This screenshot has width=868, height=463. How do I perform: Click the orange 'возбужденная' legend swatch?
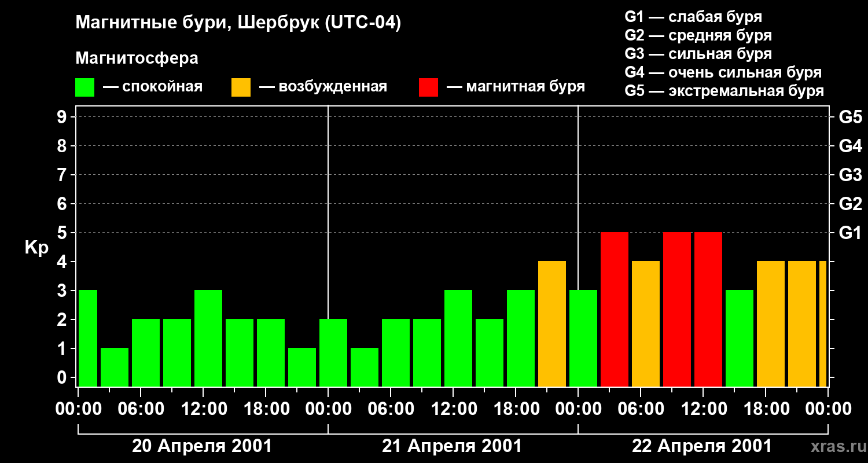241,87
